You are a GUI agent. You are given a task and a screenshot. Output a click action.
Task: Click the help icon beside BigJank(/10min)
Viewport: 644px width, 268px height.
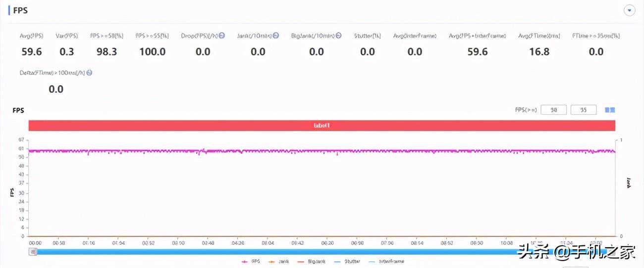(338, 36)
